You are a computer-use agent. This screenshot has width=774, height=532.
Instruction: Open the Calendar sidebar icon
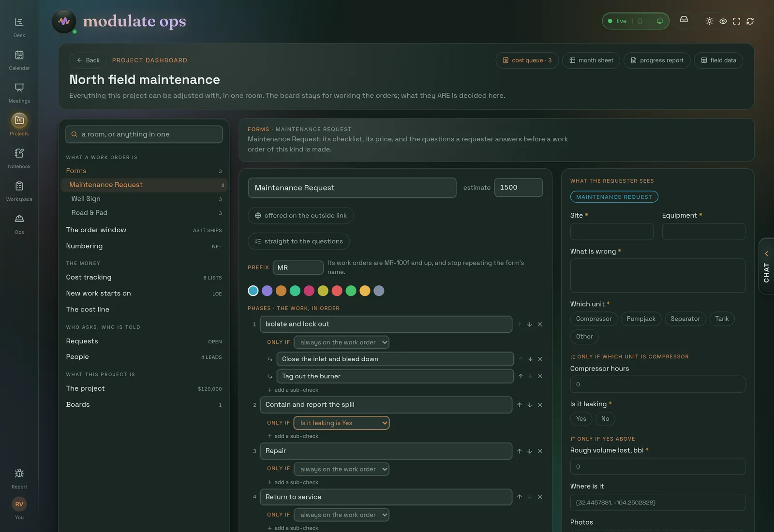click(19, 60)
